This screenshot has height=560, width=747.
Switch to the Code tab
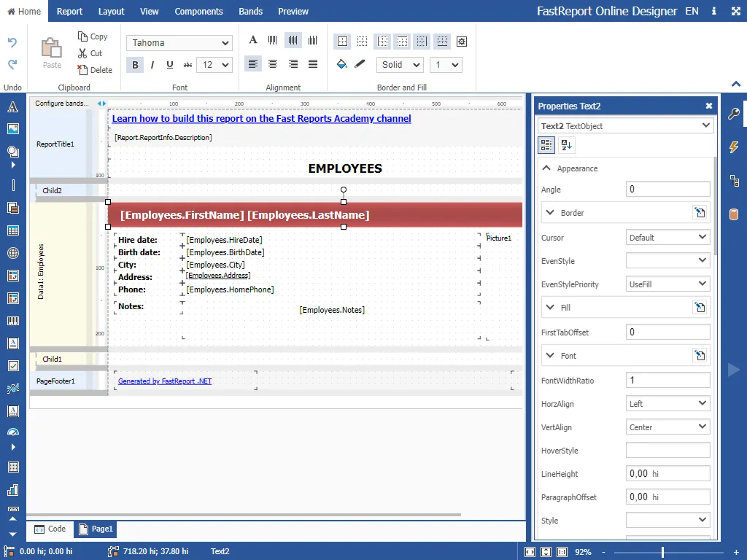[50, 529]
